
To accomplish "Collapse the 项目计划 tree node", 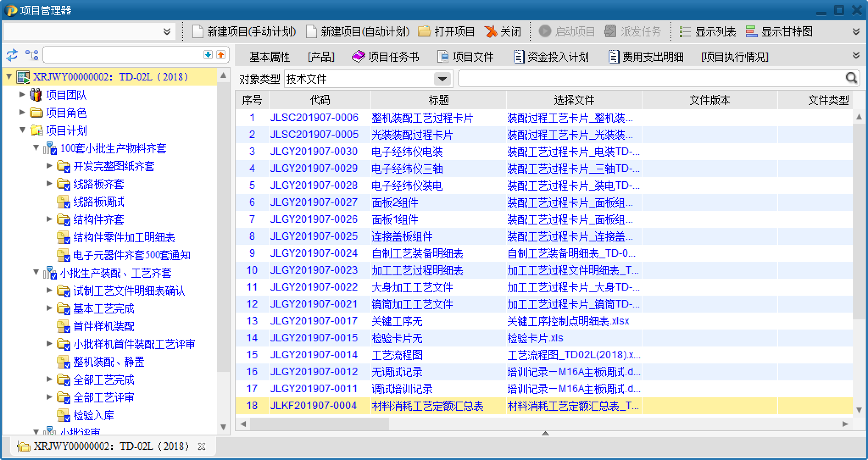I will (22, 130).
